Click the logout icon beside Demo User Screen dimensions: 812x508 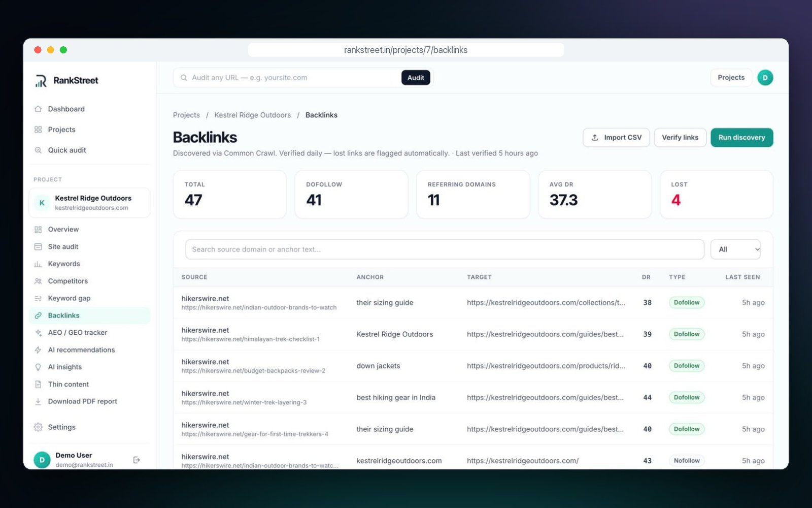coord(137,460)
